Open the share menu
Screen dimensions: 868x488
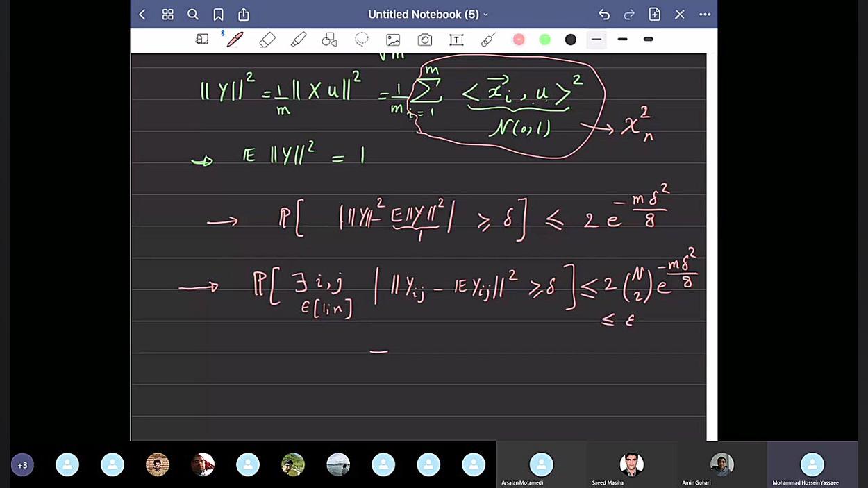point(243,14)
